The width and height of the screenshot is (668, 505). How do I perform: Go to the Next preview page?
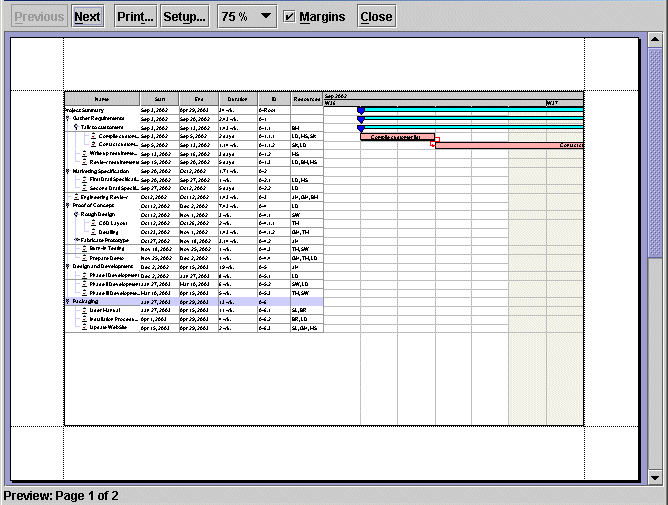pos(87,17)
